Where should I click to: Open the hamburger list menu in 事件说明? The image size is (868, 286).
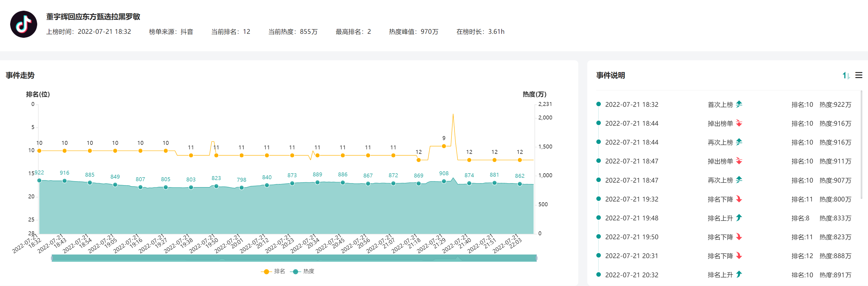(x=859, y=75)
